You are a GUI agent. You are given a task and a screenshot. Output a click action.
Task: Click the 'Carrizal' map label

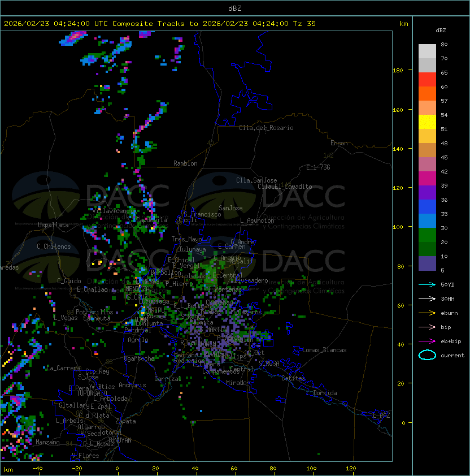168,379
